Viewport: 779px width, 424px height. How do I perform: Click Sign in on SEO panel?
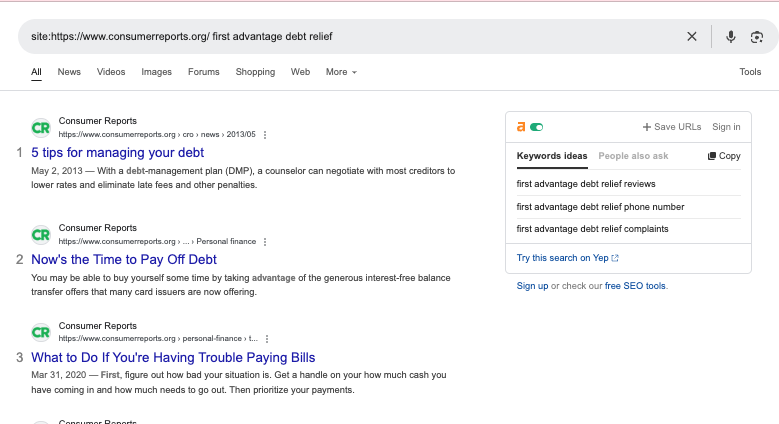tap(726, 127)
